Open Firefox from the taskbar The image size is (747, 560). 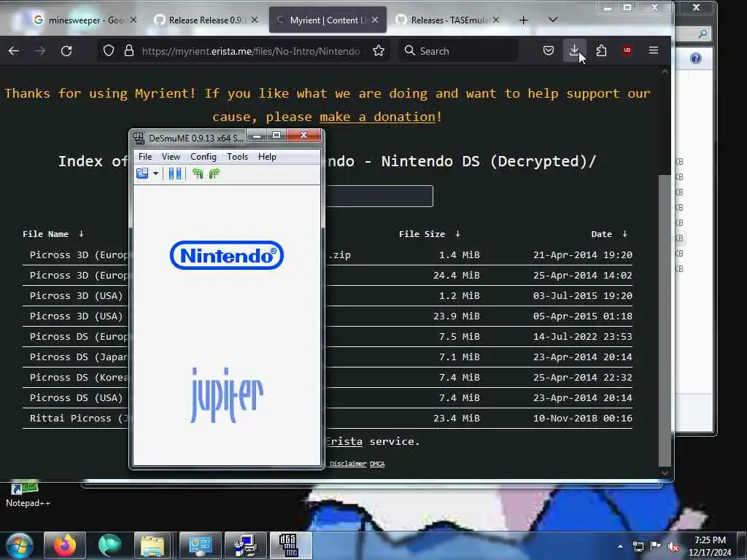pyautogui.click(x=65, y=545)
